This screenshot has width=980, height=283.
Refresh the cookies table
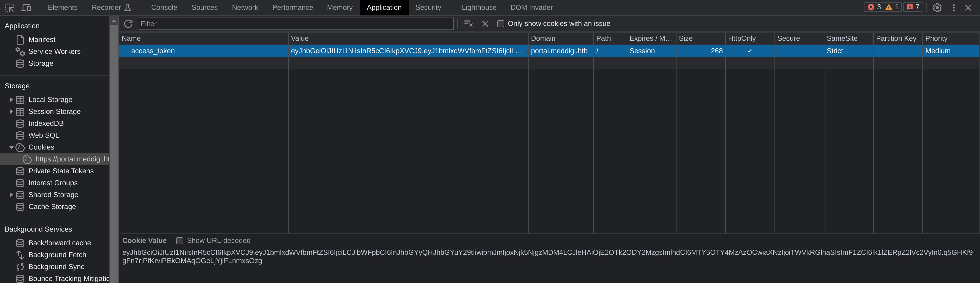[128, 23]
